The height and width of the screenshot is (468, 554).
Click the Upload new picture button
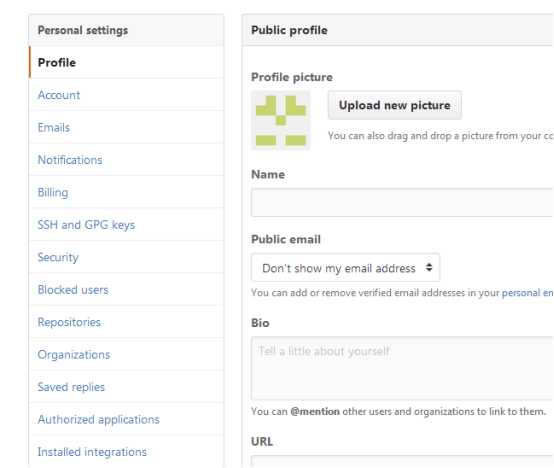click(x=395, y=105)
